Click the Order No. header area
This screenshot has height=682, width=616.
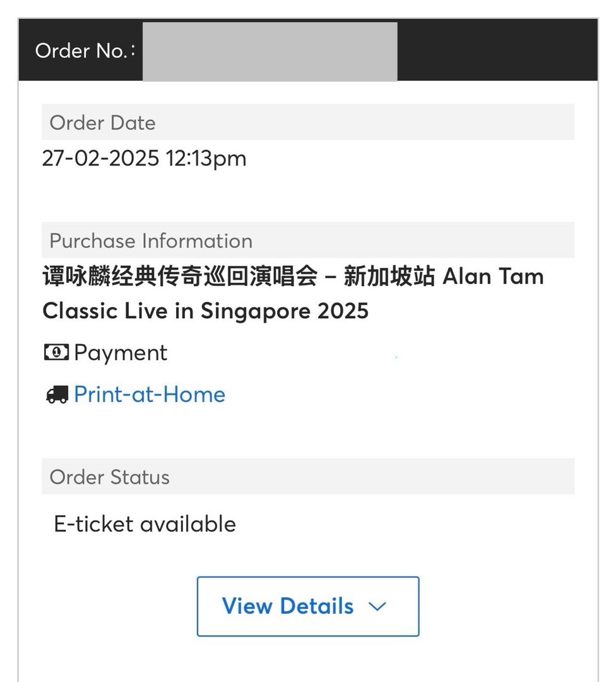[x=81, y=51]
